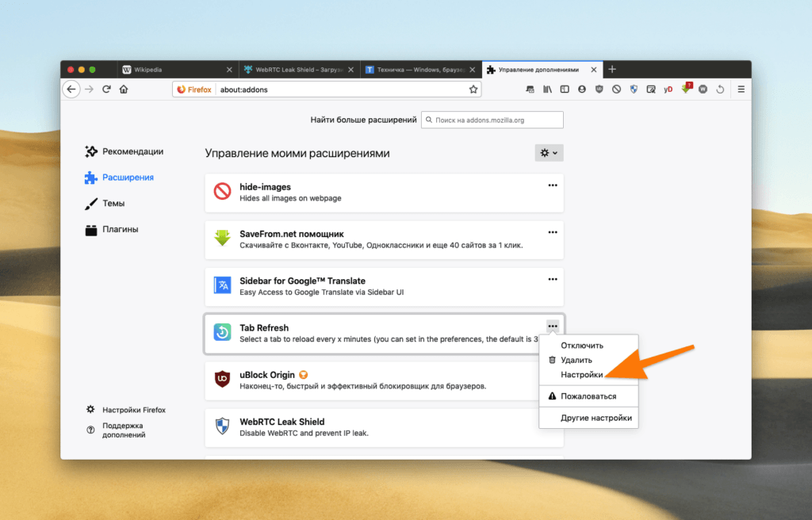The width and height of the screenshot is (812, 520).
Task: Go back with the browser back arrow
Action: (x=71, y=89)
